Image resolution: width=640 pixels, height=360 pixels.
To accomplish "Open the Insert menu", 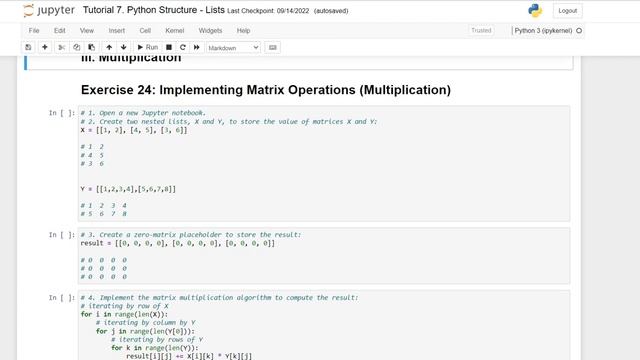I will 117,31.
